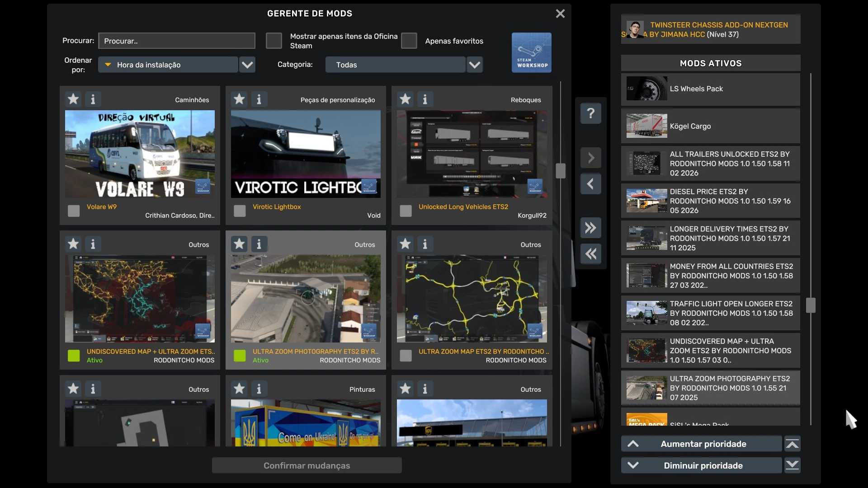868x488 pixels.
Task: Tick the Virotic Lightbox activation checkbox
Action: 240,211
